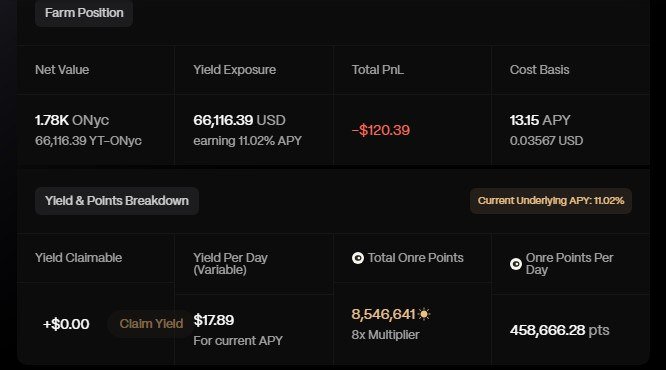666x370 pixels.
Task: Select the Yield & Points Breakdown tab
Action: [117, 201]
